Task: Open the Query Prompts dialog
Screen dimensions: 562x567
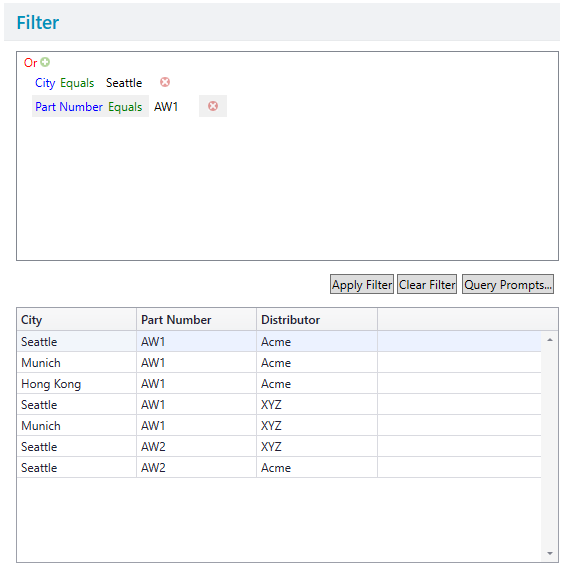Action: [x=508, y=284]
